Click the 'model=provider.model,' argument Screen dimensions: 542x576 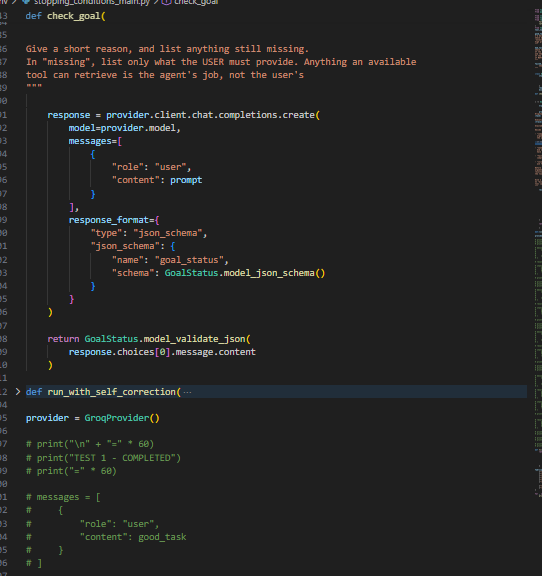125,128
